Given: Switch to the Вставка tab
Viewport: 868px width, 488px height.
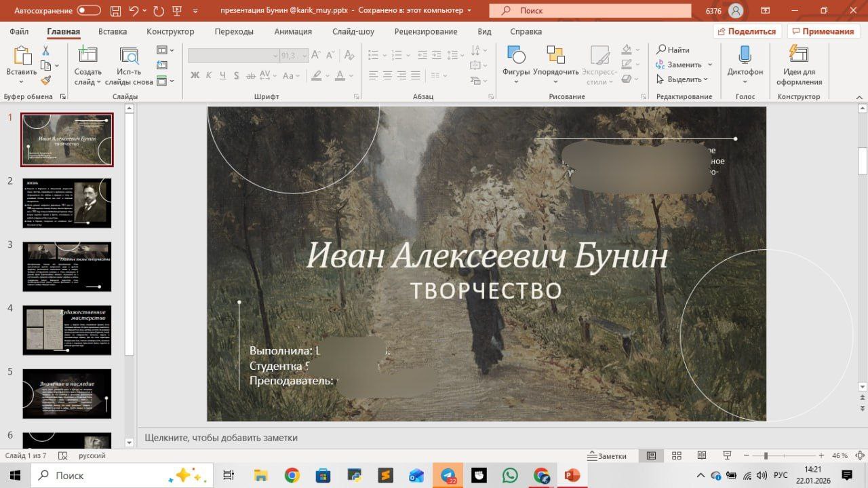Looking at the screenshot, I should point(113,31).
